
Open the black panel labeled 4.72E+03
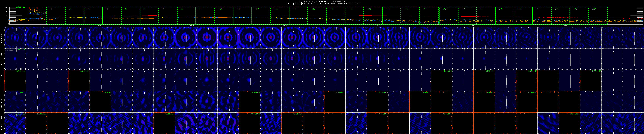coord(591,80)
